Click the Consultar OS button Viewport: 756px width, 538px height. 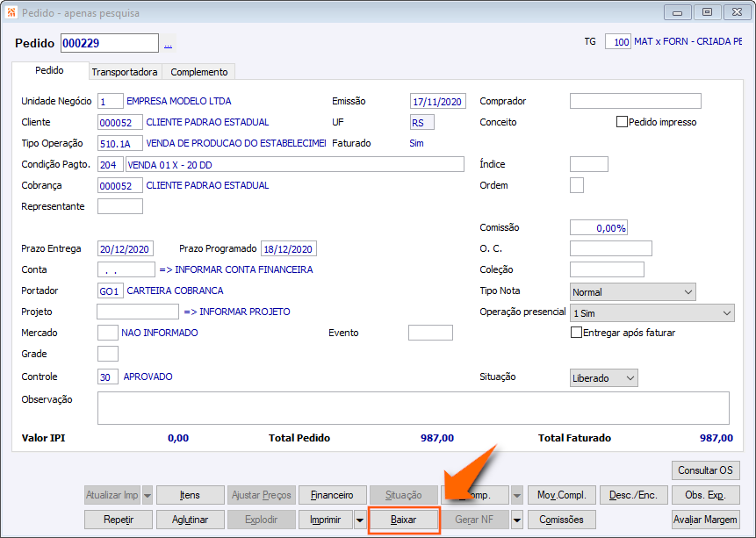705,470
